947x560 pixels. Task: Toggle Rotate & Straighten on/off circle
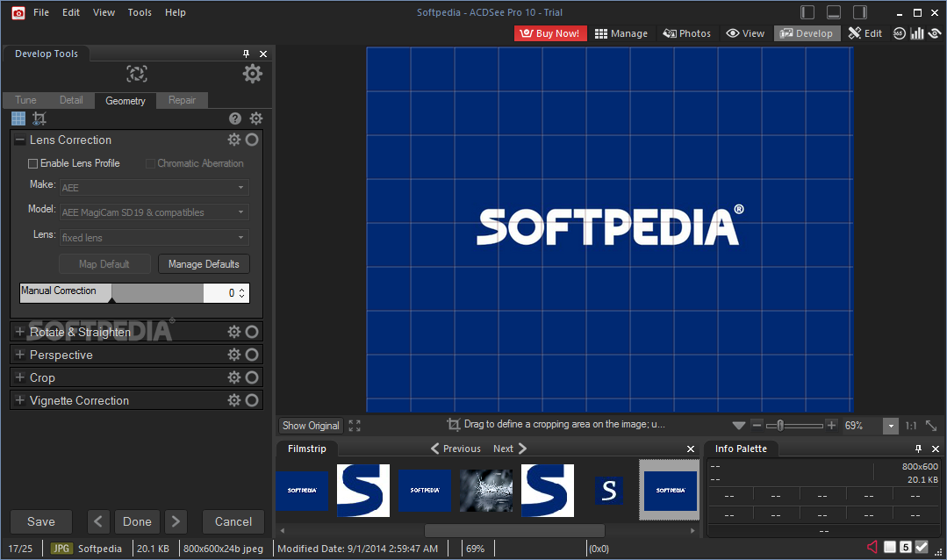[252, 332]
